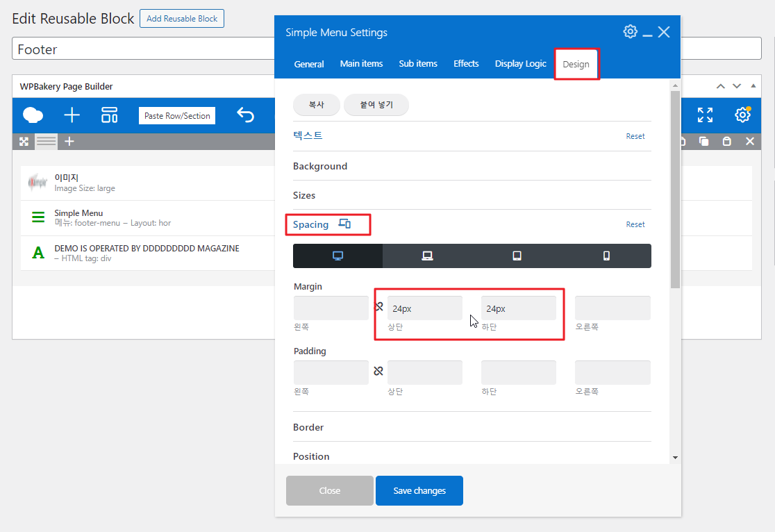Click the dialog vertical scrollbar thumb
Image resolution: width=775 pixels, height=532 pixels.
(x=675, y=189)
